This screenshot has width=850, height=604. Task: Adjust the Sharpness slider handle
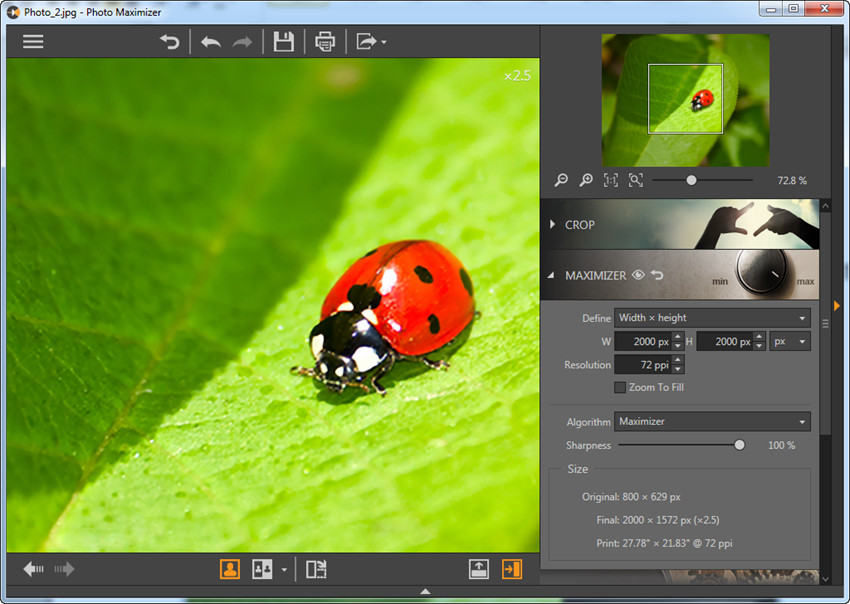tap(739, 445)
